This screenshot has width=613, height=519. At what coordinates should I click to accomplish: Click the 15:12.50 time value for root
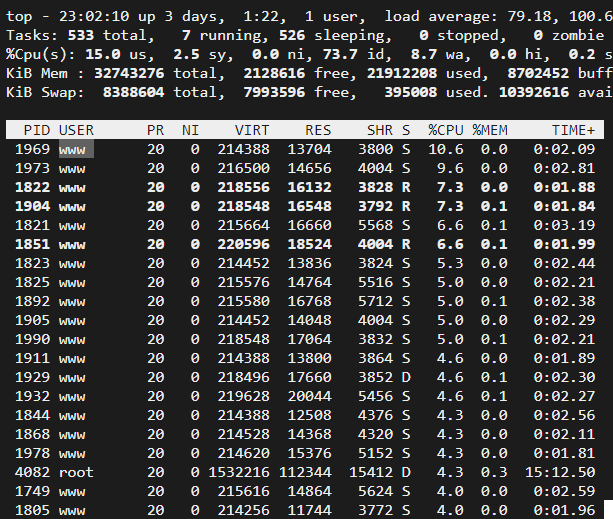[560, 472]
